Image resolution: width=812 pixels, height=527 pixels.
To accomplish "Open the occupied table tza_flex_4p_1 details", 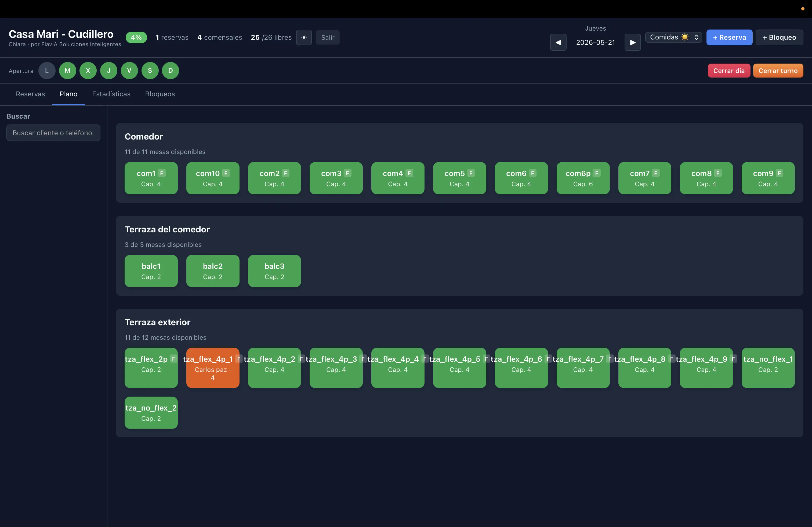I will 213,368.
